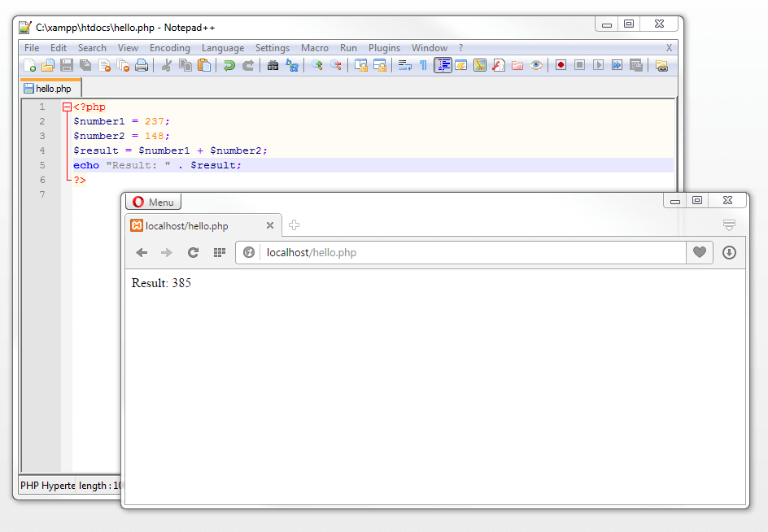Screen dimensions: 768x532
Task: Save page with the heart bookmark toggle
Action: coord(699,252)
